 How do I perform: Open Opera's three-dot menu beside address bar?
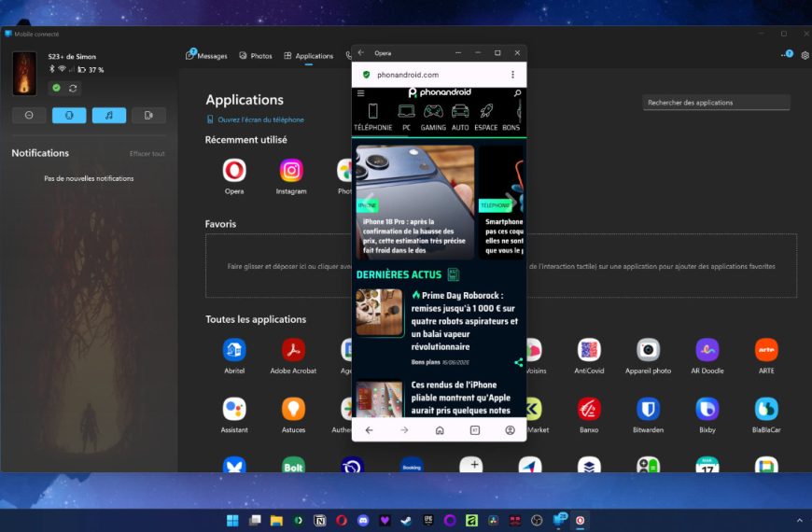512,75
